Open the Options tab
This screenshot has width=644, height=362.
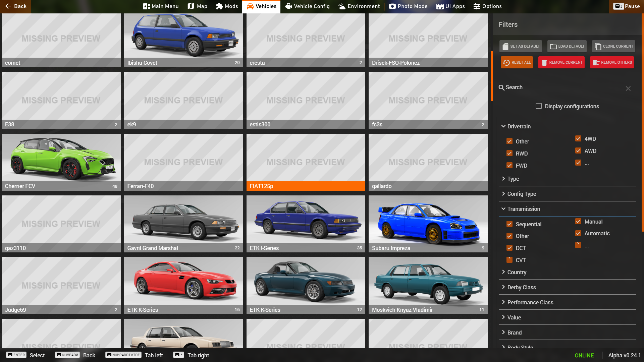click(487, 6)
